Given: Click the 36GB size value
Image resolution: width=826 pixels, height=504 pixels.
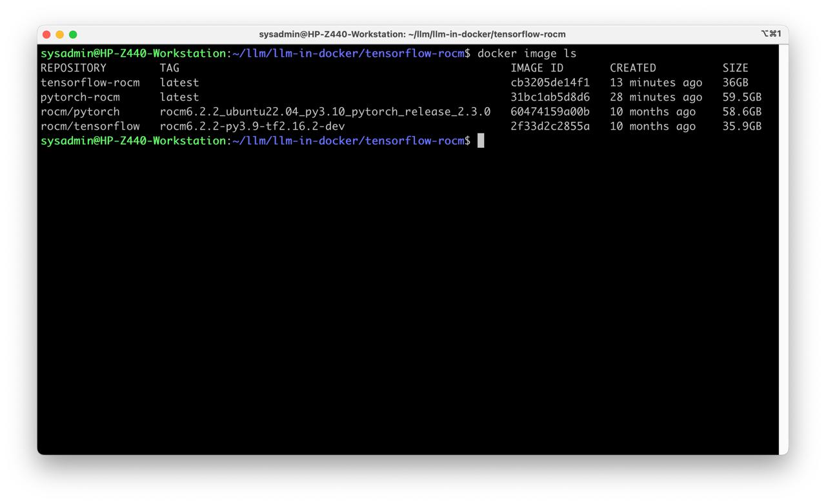Looking at the screenshot, I should (736, 83).
